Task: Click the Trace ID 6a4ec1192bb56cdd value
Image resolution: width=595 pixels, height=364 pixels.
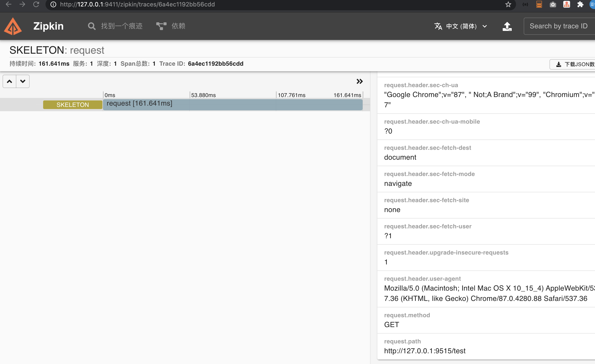Action: click(216, 64)
